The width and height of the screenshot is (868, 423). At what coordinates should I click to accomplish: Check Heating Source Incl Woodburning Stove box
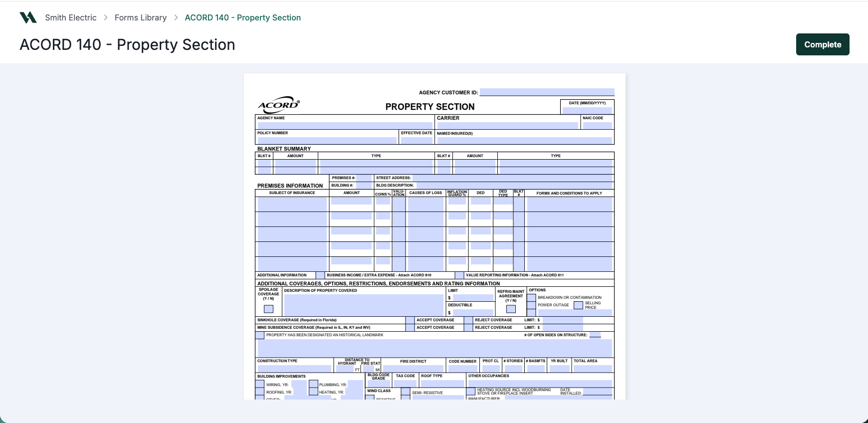(x=470, y=392)
